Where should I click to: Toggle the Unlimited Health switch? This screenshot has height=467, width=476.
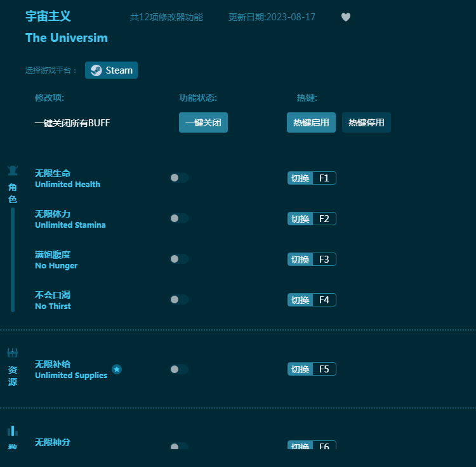[179, 178]
